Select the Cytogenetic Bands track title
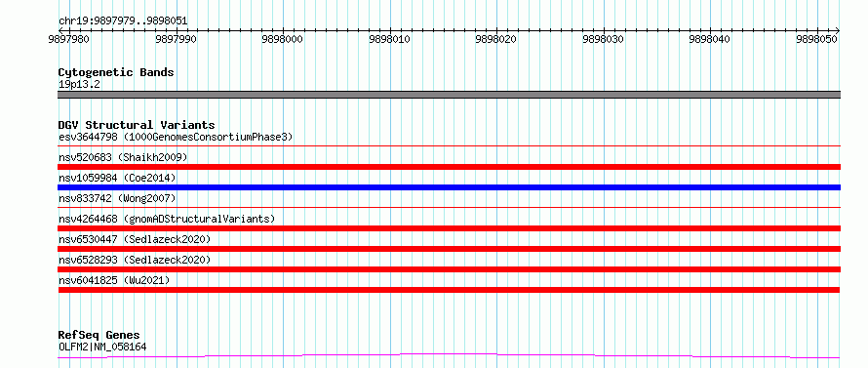Screen dimensions: 868x368 (x=116, y=72)
